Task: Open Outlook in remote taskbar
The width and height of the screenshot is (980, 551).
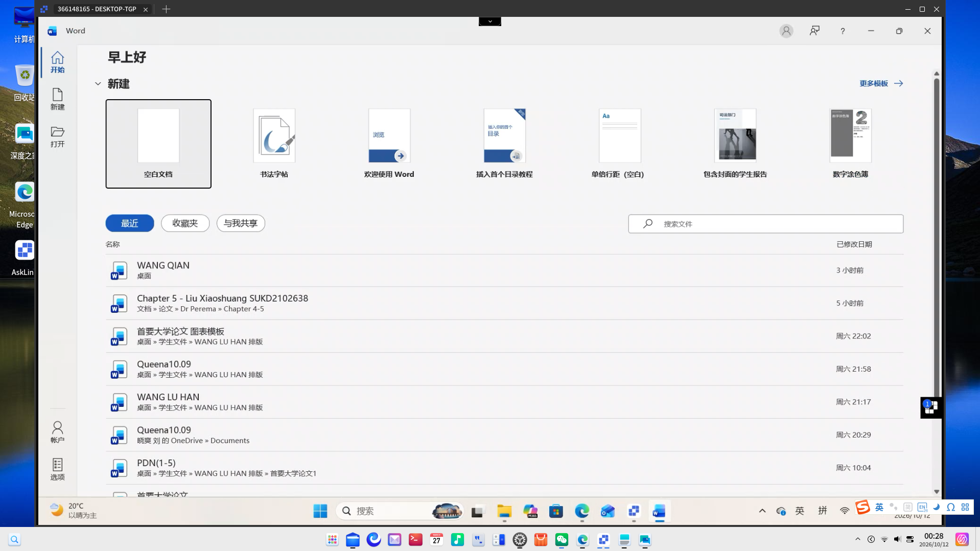Action: (x=608, y=511)
